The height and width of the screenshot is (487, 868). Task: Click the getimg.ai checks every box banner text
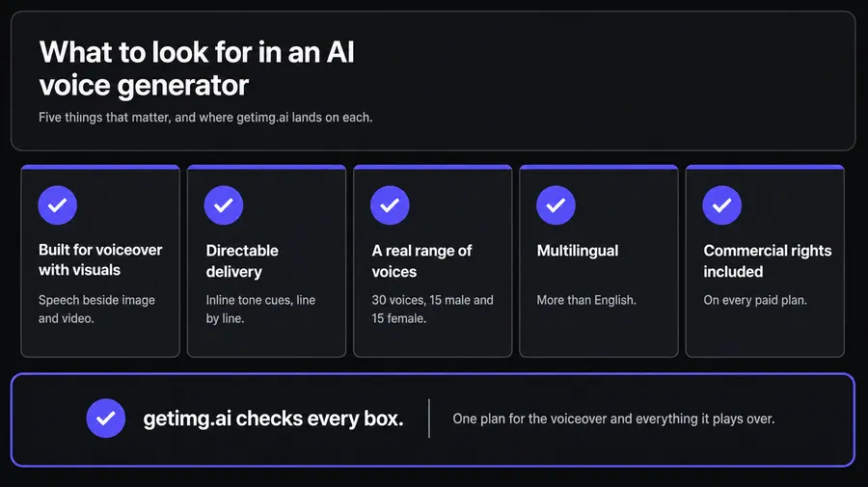[274, 419]
